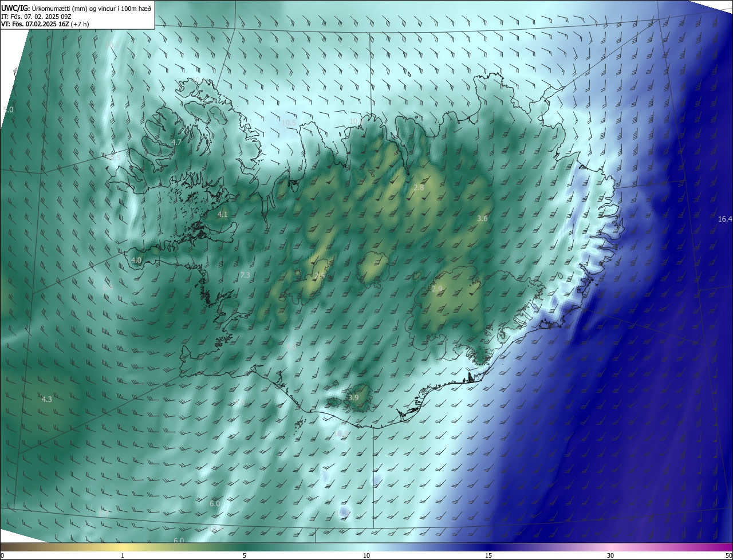This screenshot has width=733, height=560.
Task: Click the 2.5 value label on the map
Action: click(320, 276)
